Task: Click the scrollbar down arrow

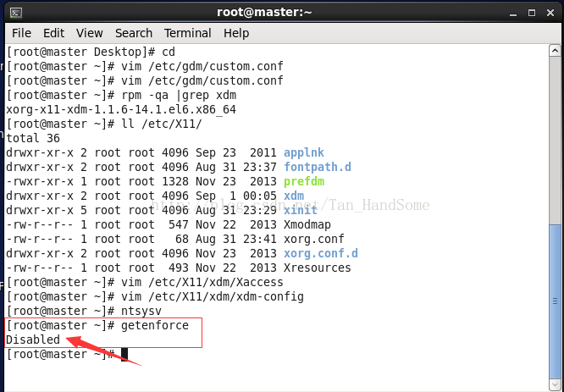Action: [555, 384]
